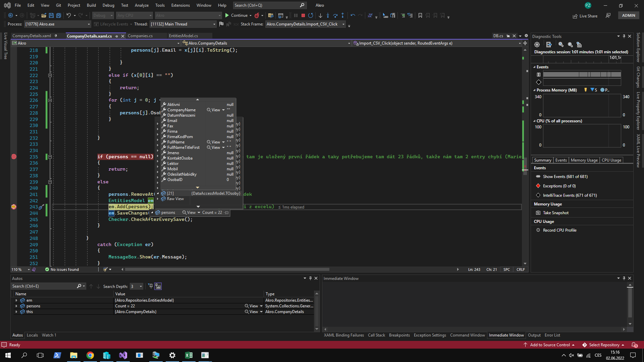Open the Extensions menu
Image resolution: width=644 pixels, height=362 pixels.
pyautogui.click(x=180, y=5)
